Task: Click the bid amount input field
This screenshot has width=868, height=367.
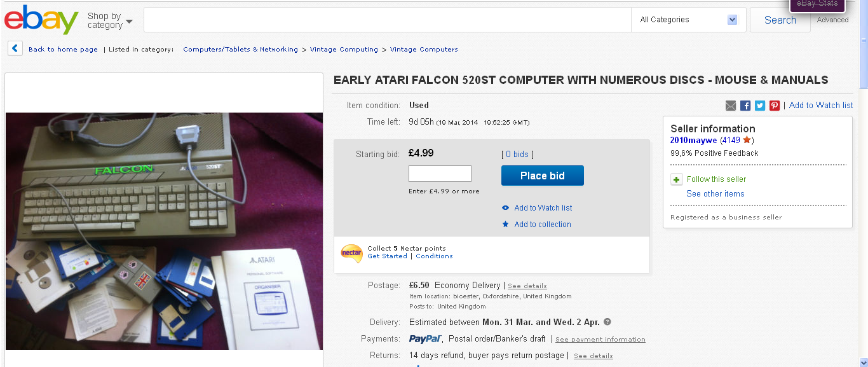Action: (440, 174)
